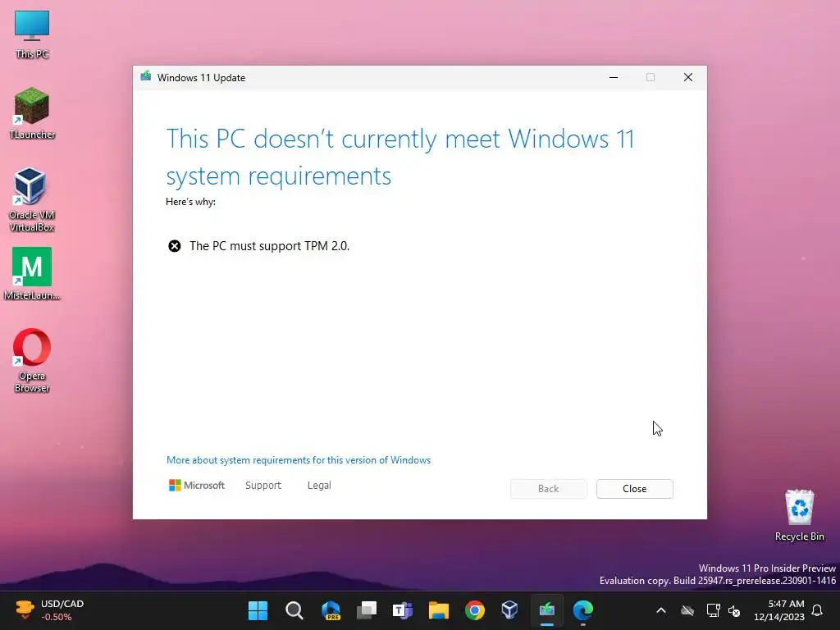Select the Recycle Bin desktop icon
840x630 pixels.
[799, 515]
